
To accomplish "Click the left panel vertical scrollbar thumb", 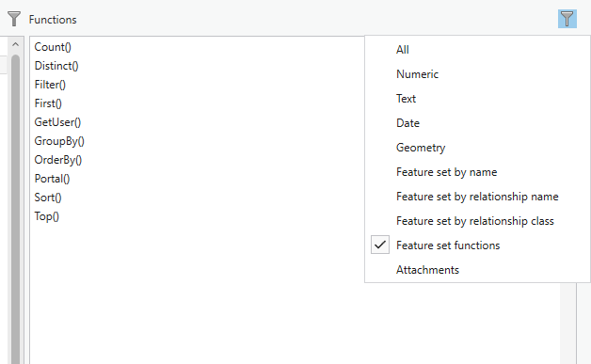I will (x=15, y=209).
